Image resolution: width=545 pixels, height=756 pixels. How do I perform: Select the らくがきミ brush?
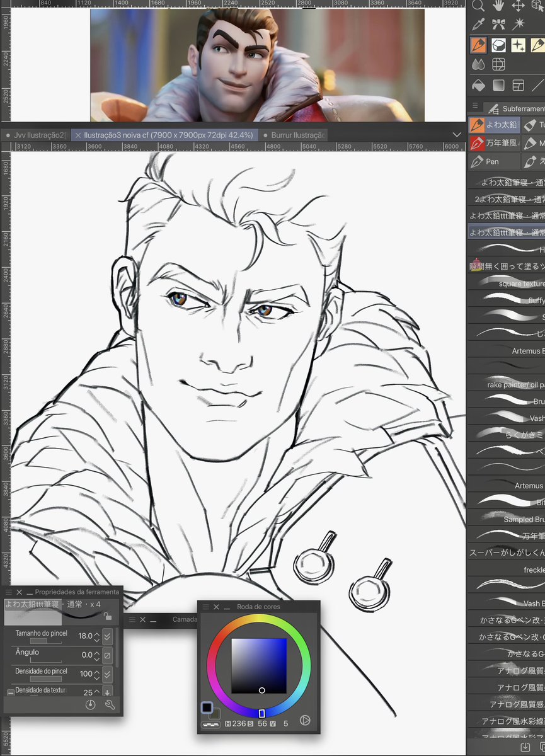[x=506, y=434]
